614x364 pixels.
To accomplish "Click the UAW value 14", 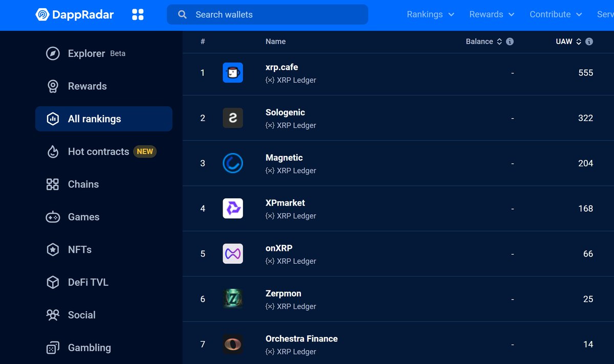I will [x=588, y=344].
